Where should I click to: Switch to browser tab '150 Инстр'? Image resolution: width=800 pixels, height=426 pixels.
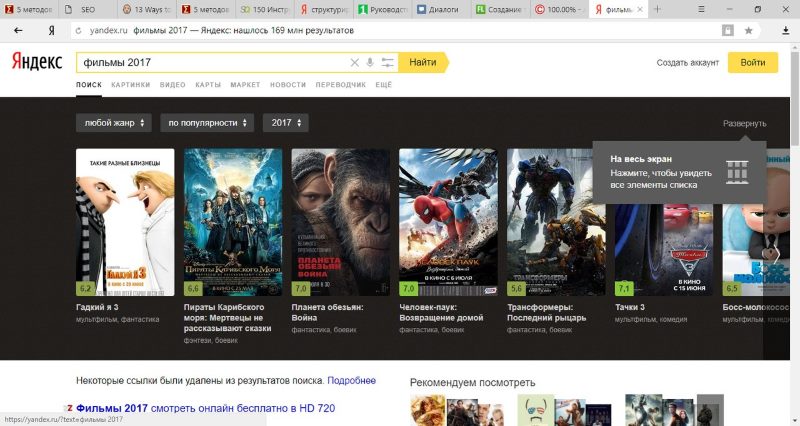tap(265, 9)
